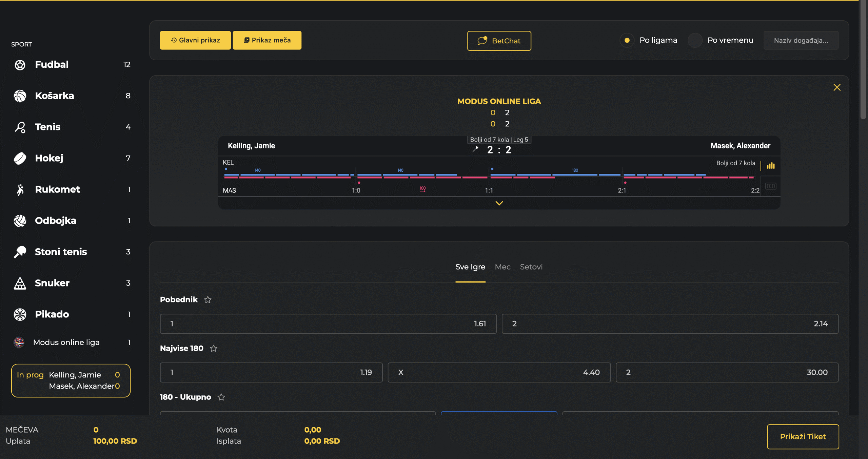
Task: Click the Fudbal soccer ball icon
Action: coord(20,65)
